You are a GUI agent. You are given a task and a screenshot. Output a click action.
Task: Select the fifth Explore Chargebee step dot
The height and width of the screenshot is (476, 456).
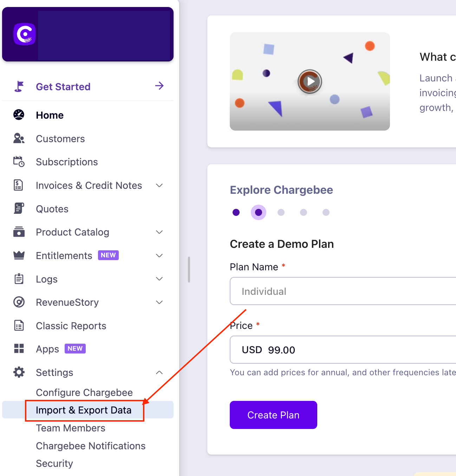point(326,212)
